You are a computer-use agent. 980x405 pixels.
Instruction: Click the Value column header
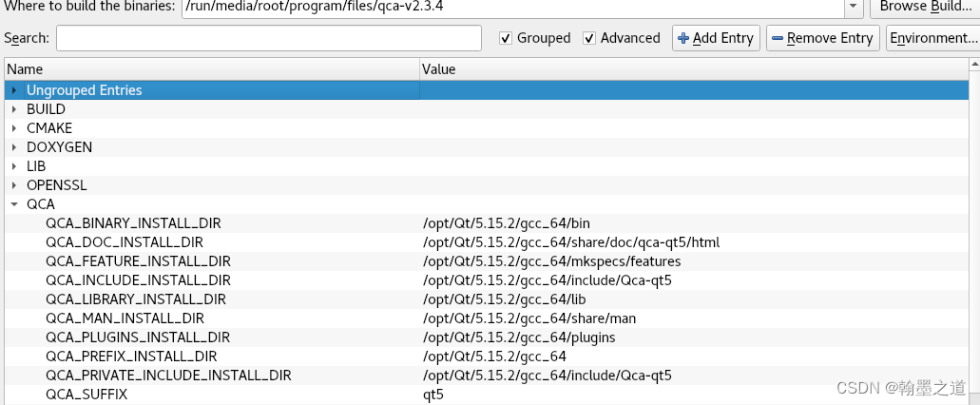click(694, 69)
